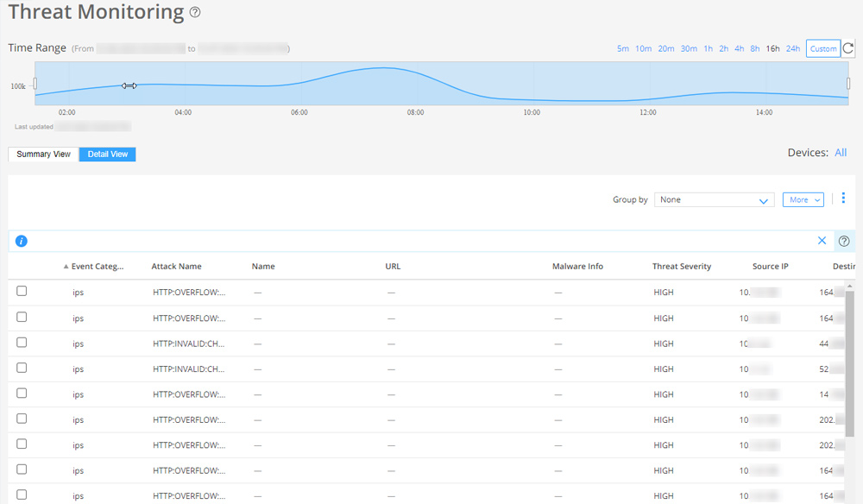Open the vertical three-dot options menu
Image resolution: width=863 pixels, height=504 pixels.
point(843,199)
